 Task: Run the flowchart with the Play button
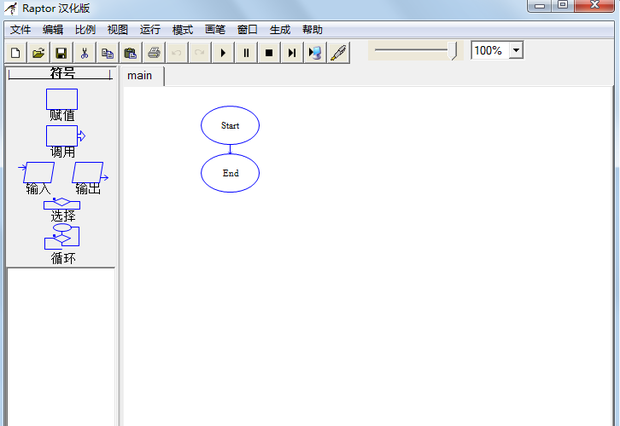[x=223, y=53]
